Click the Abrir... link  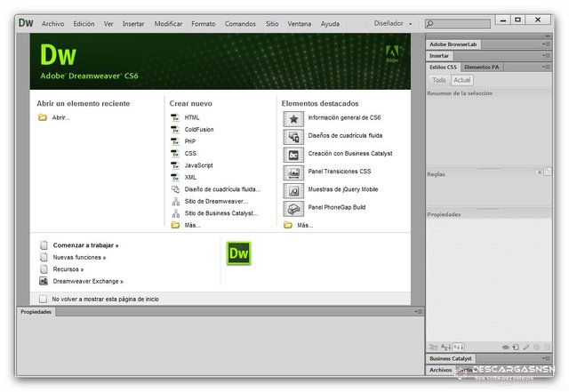(x=61, y=117)
